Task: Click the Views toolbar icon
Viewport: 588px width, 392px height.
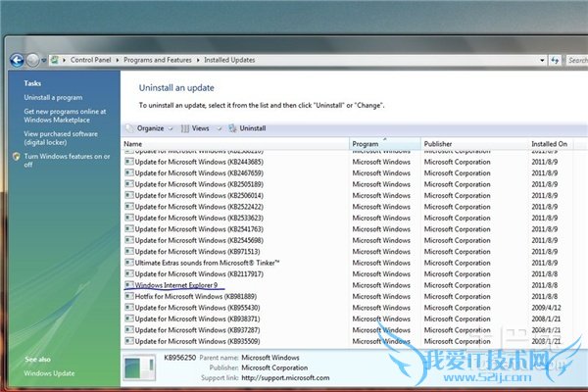Action: [185, 128]
